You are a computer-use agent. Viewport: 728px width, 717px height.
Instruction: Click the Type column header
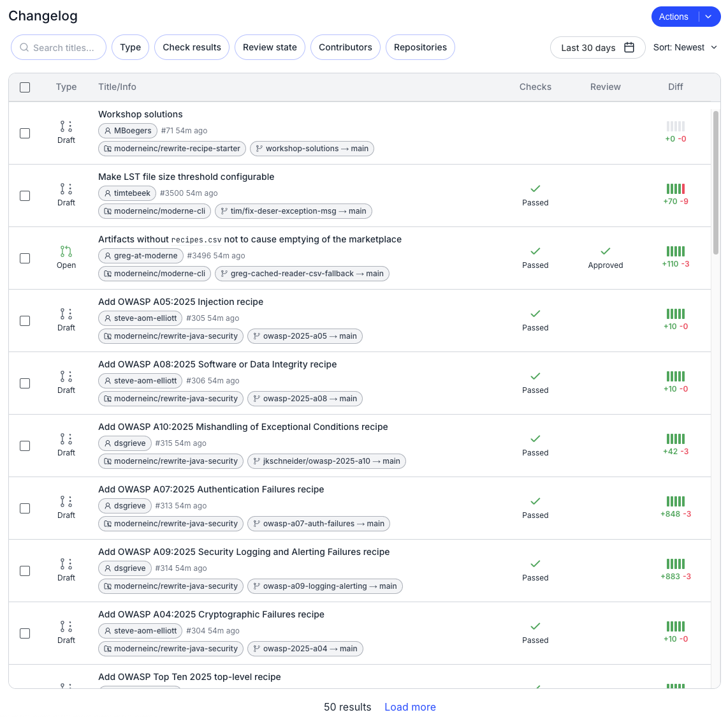pyautogui.click(x=66, y=87)
